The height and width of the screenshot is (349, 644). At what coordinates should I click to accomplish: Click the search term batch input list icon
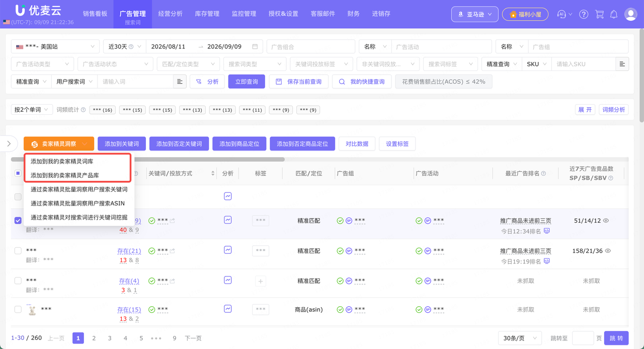180,82
